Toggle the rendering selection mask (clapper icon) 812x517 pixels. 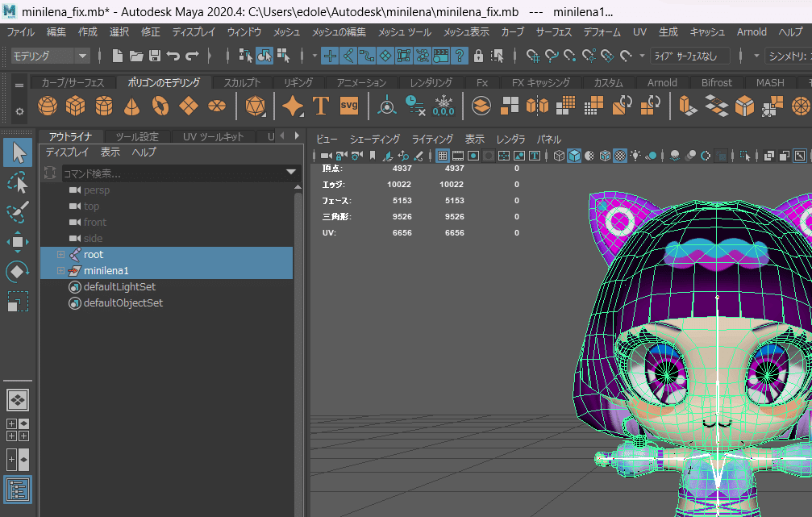[x=441, y=56]
